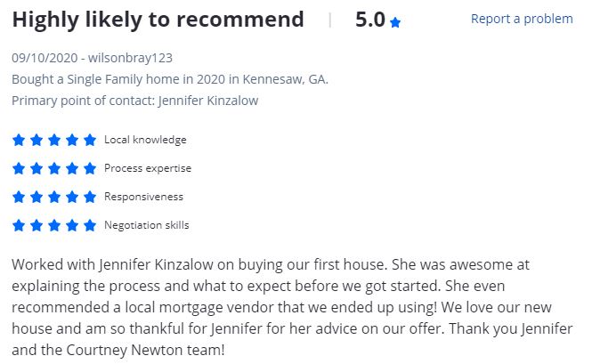This screenshot has height=364, width=592.
Task: Click first star of Process expertise row
Action: pyautogui.click(x=19, y=168)
